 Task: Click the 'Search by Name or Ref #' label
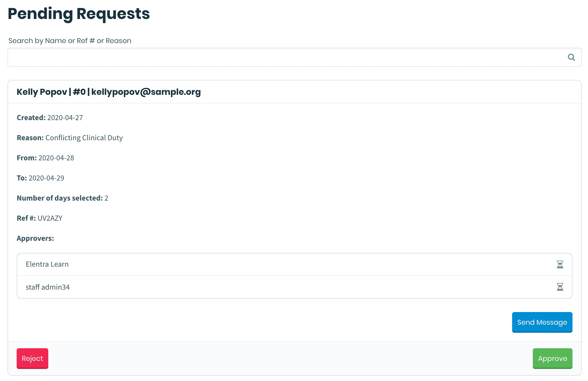click(x=70, y=41)
